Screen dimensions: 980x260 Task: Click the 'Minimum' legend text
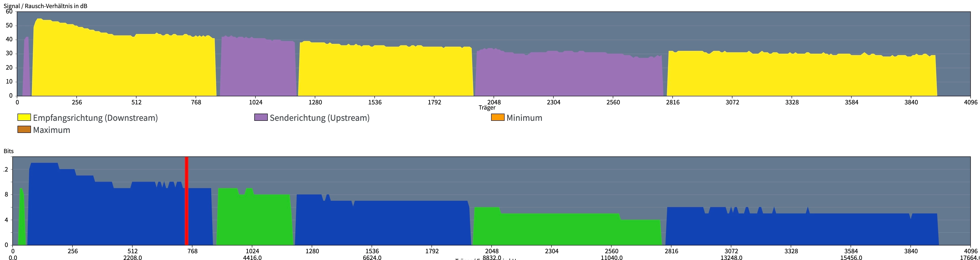tap(524, 118)
